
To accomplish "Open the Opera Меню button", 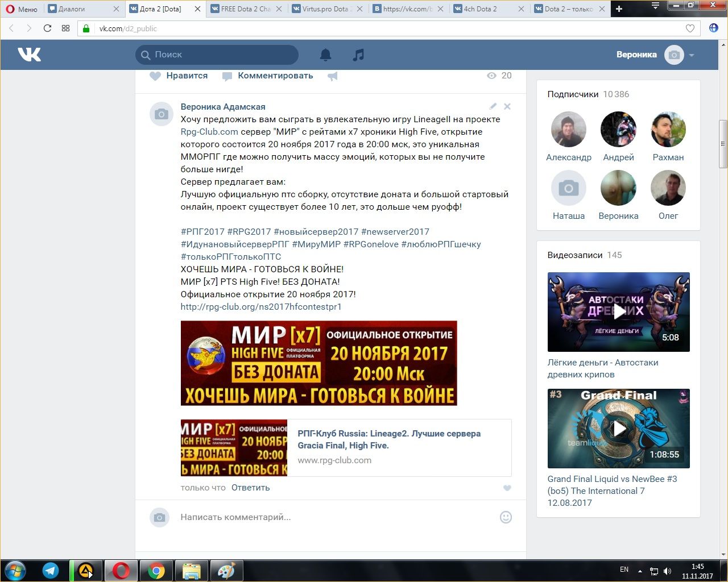I will click(22, 9).
